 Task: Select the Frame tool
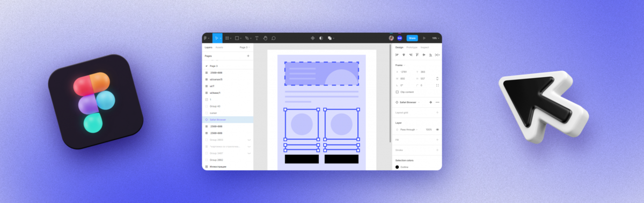[x=228, y=38]
